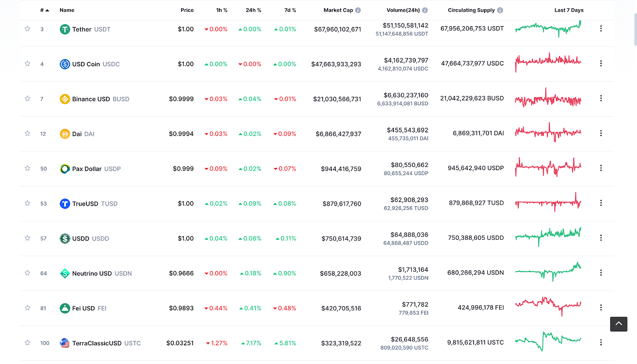Add Tether to watchlist via star
The image size is (637, 364).
27,29
